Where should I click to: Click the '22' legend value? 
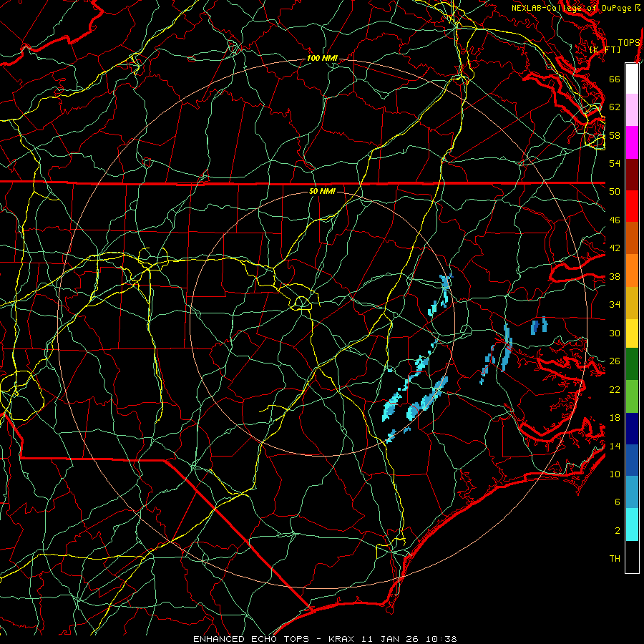(615, 389)
